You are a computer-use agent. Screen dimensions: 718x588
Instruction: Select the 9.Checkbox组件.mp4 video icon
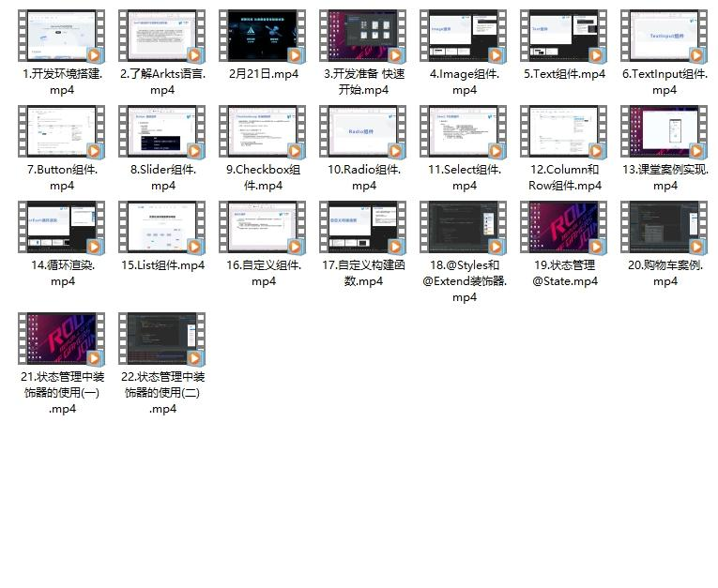coord(263,132)
